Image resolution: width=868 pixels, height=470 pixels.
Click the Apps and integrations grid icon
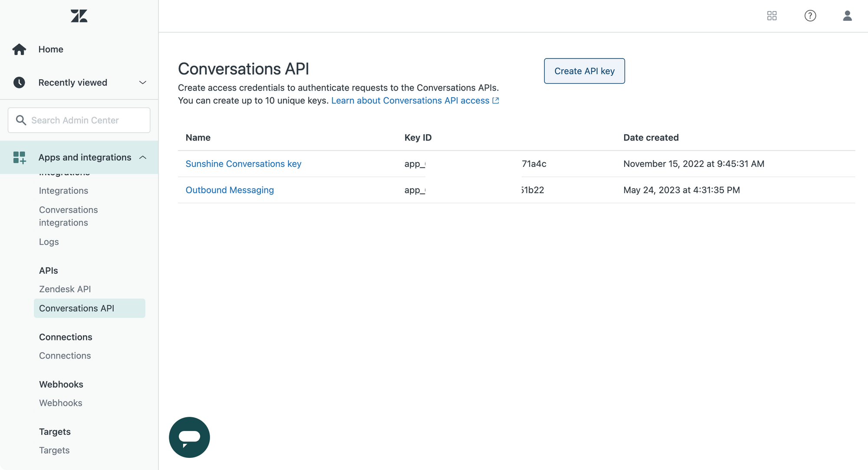tap(19, 157)
